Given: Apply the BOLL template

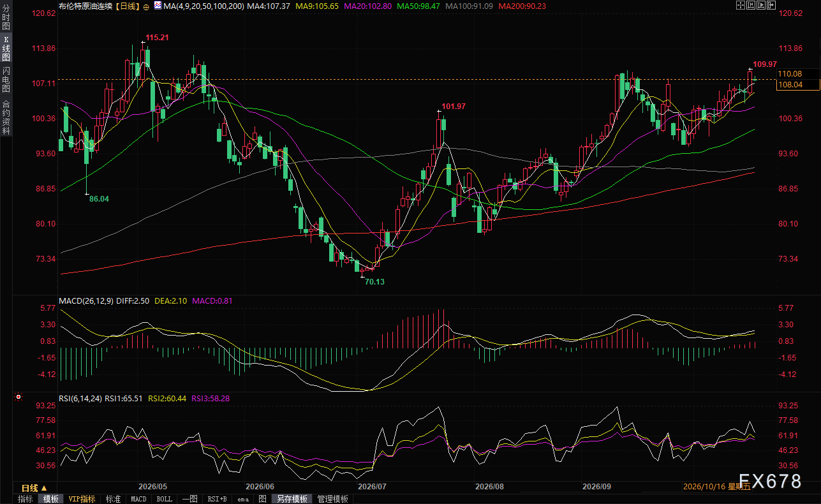Looking at the screenshot, I should [164, 499].
